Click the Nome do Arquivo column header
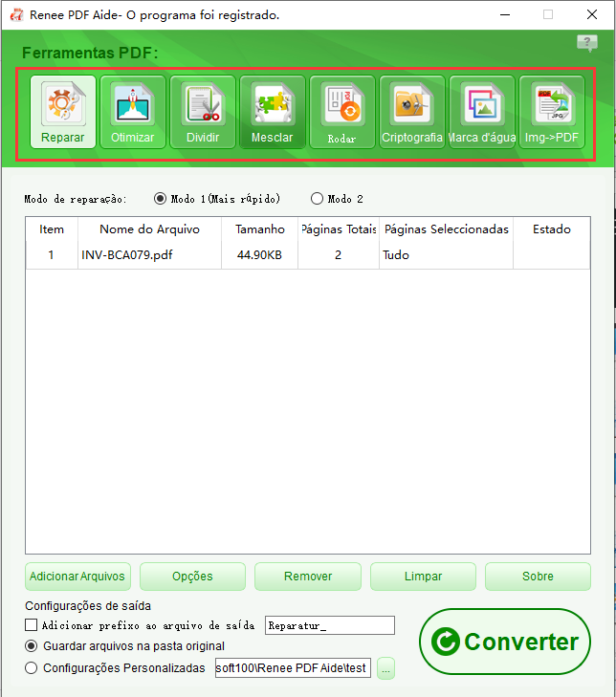The image size is (616, 697). [149, 229]
